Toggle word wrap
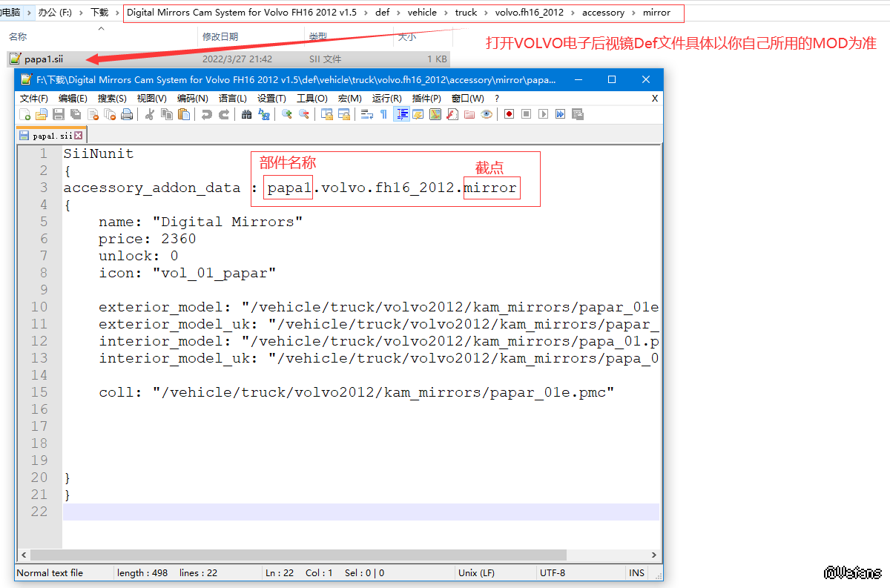 pos(367,114)
